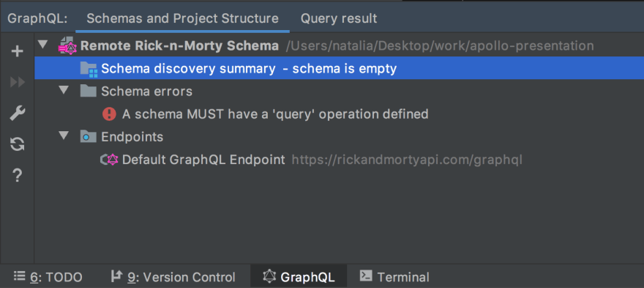Collapse the Remote Rick-n-Morty Schema node
The height and width of the screenshot is (288, 644).
[x=42, y=45]
